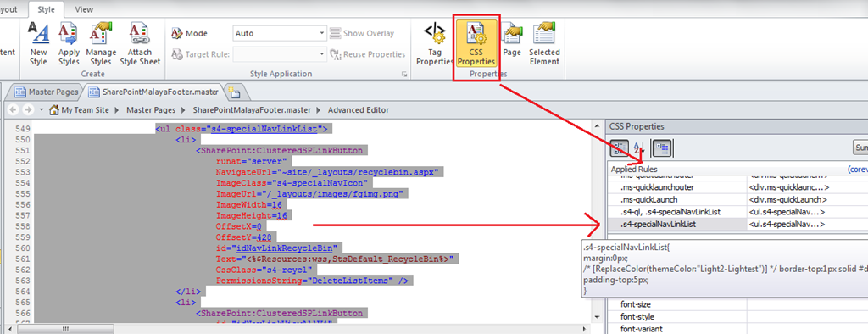Click line 553 NavigateUrl attribute
Viewport: 868px width, 334px height.
(328, 173)
